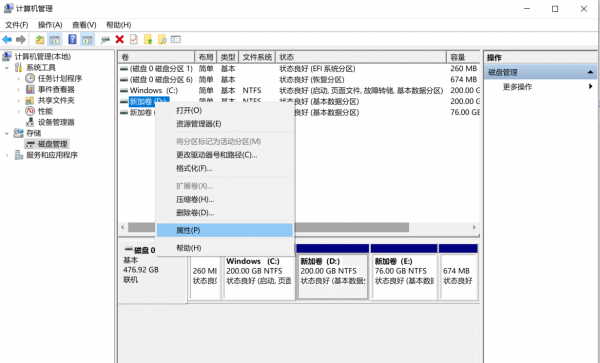Select the 260 MB partition block

pos(205,277)
